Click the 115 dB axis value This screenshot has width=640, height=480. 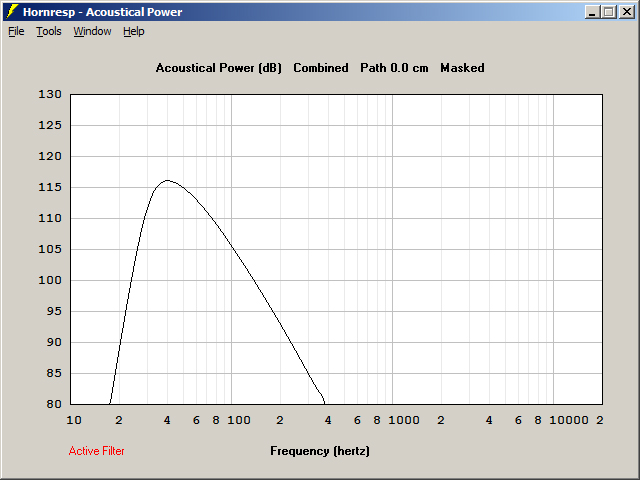point(50,187)
